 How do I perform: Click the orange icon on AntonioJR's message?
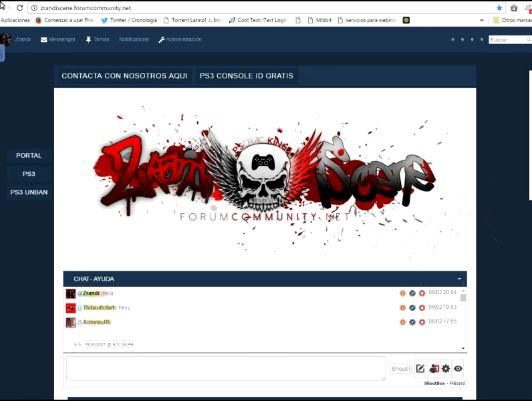(402, 322)
